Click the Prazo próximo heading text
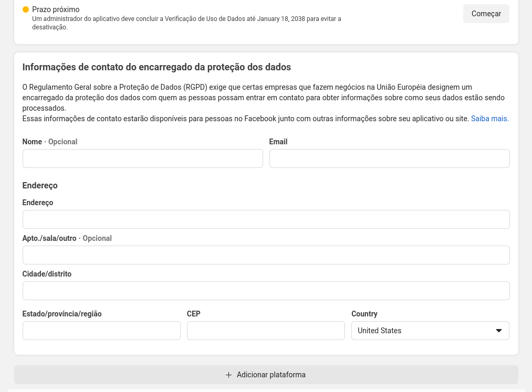 (56, 9)
